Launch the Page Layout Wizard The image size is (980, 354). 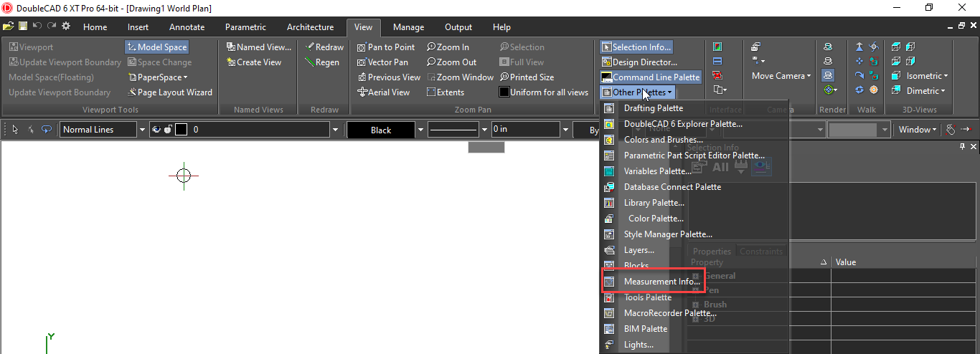[x=169, y=92]
